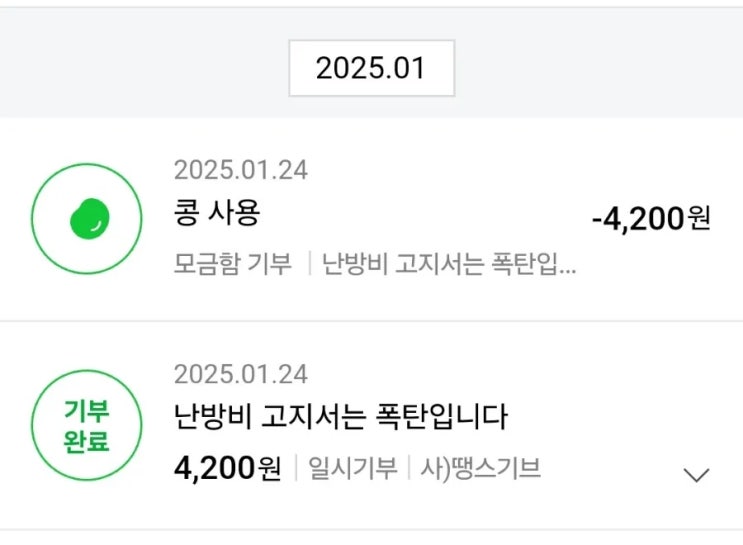Expand donation details with the chevron arrow
743x545 pixels.
pyautogui.click(x=696, y=475)
